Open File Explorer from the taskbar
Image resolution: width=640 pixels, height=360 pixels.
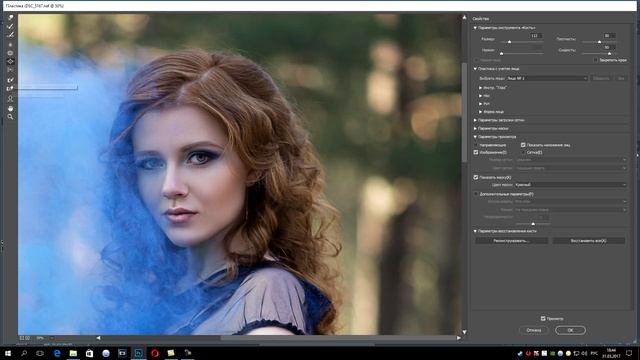(73, 353)
